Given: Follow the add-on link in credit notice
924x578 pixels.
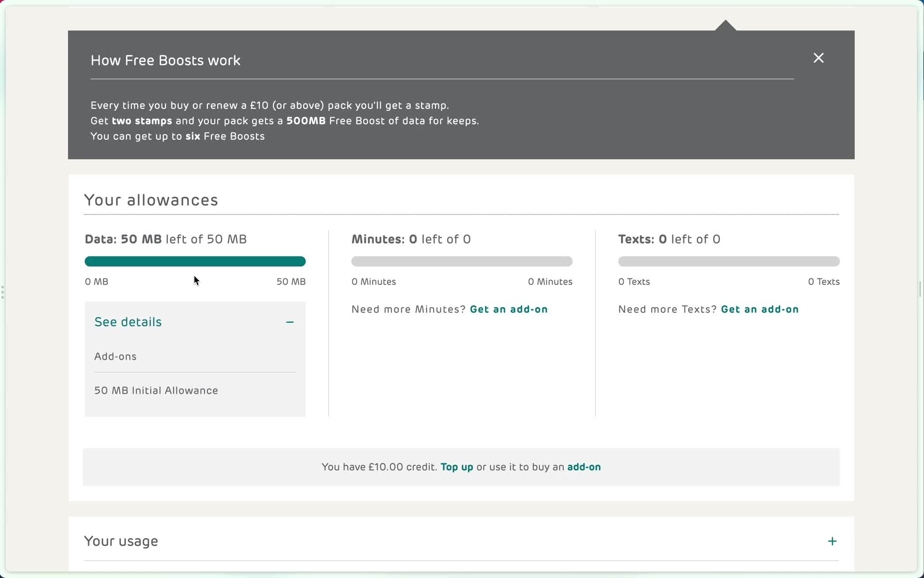Looking at the screenshot, I should click(584, 467).
